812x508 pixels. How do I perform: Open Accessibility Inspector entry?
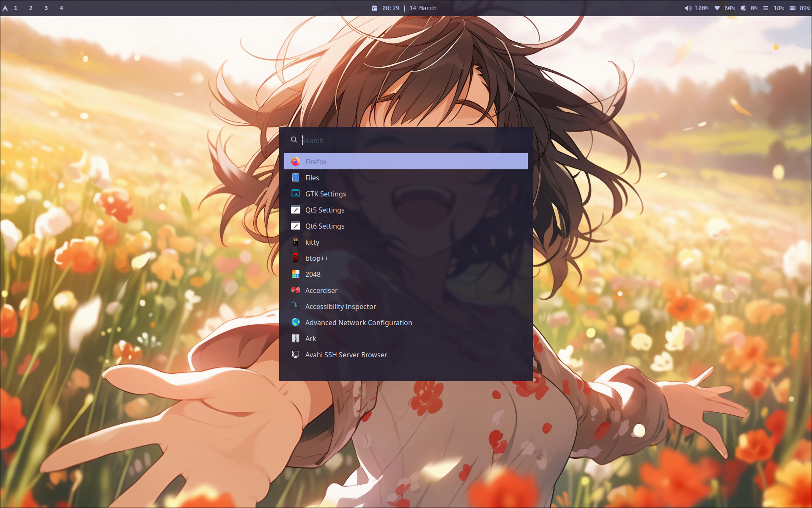406,306
